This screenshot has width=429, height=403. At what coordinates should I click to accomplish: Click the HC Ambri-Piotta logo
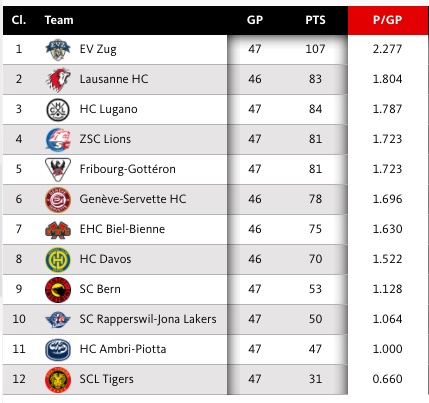[x=58, y=350]
